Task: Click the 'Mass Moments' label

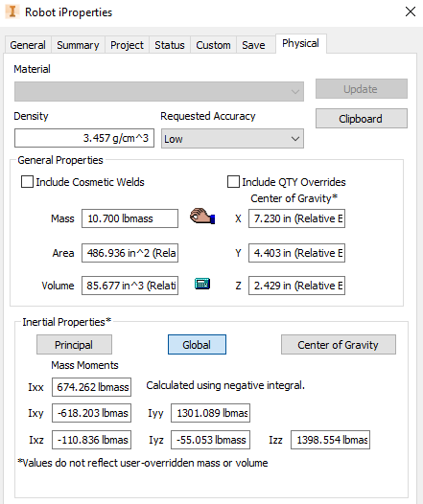Action: coord(84,365)
